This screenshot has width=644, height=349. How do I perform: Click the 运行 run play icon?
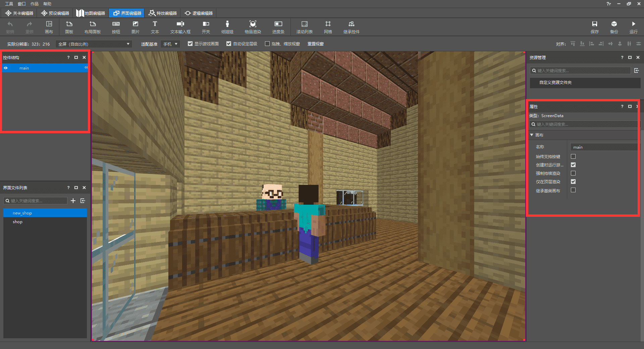634,24
